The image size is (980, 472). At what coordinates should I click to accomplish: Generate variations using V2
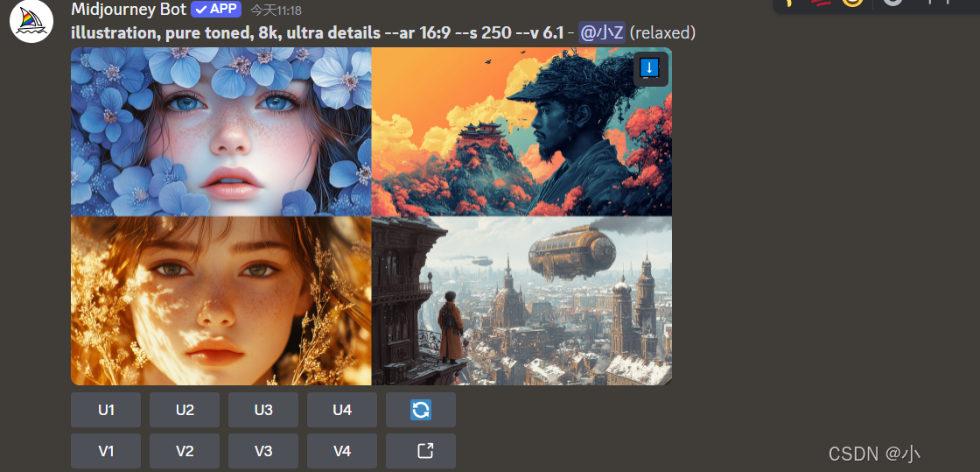point(185,451)
